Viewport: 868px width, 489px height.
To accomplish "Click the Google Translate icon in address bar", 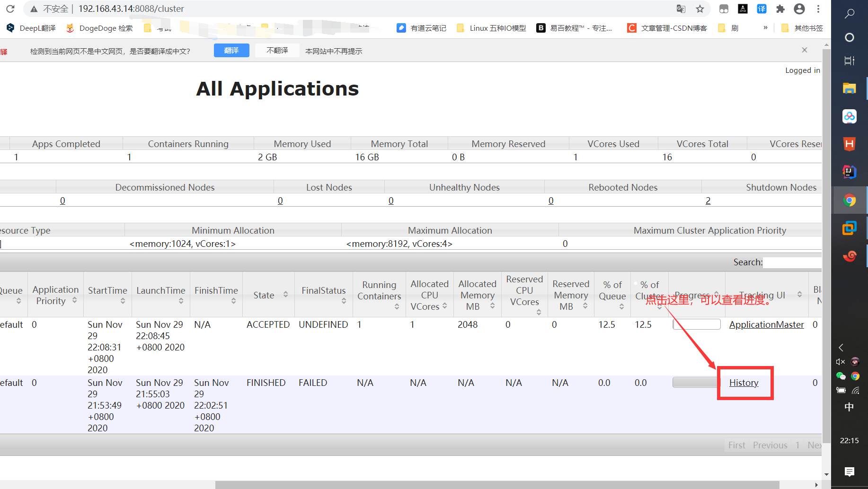I will pos(681,9).
